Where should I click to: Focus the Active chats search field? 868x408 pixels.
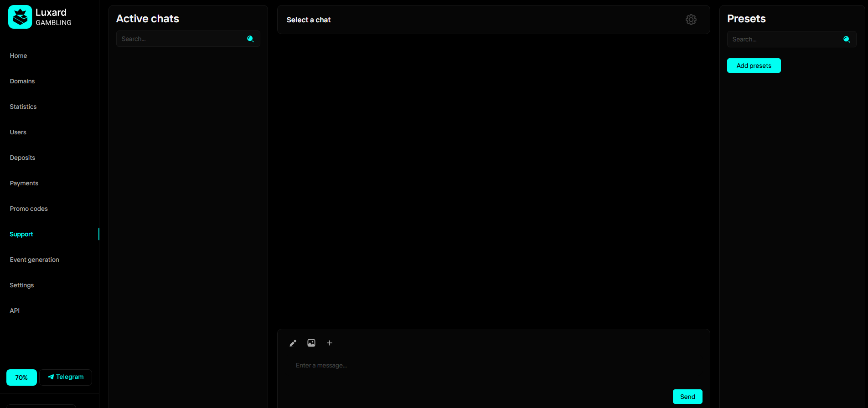[x=188, y=39]
